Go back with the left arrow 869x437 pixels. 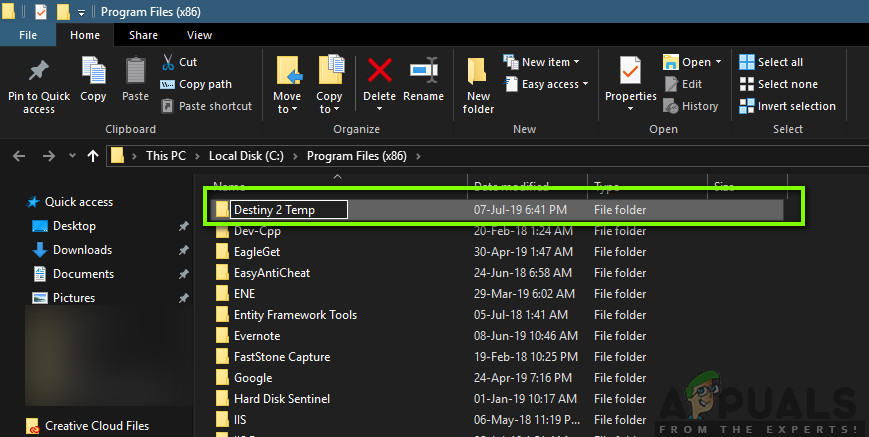(19, 156)
